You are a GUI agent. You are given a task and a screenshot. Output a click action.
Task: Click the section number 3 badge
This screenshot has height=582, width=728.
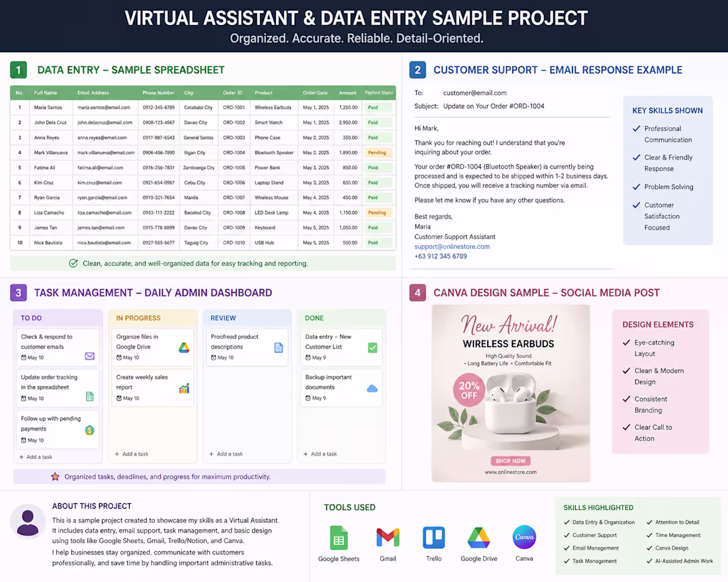pyautogui.click(x=18, y=293)
